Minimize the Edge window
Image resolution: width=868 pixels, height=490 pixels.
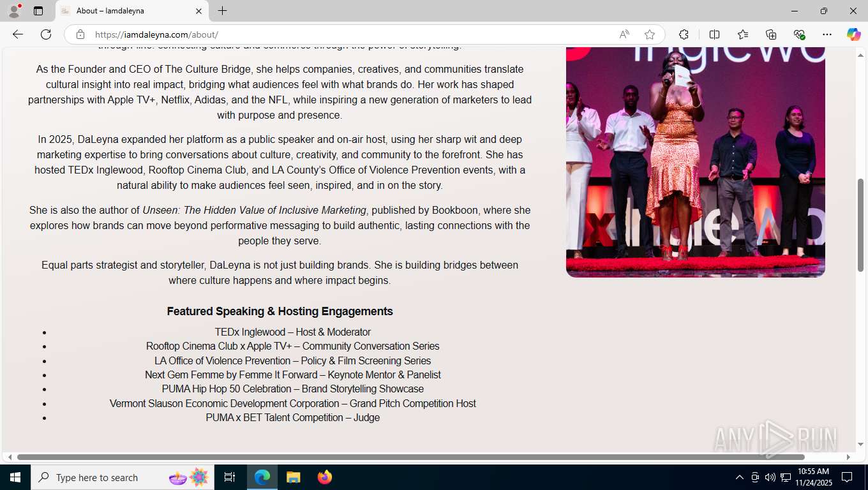coord(795,11)
